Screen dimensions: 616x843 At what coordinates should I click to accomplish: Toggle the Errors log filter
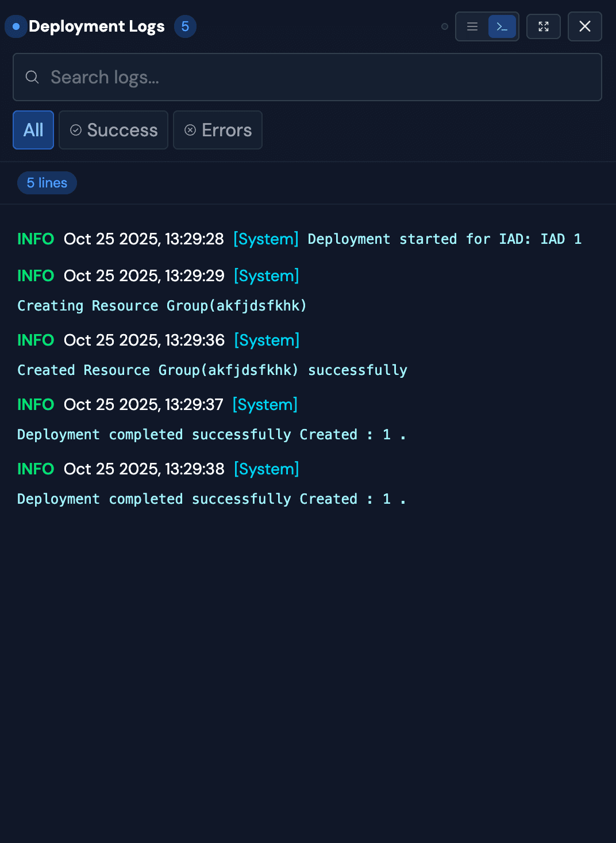tap(217, 130)
